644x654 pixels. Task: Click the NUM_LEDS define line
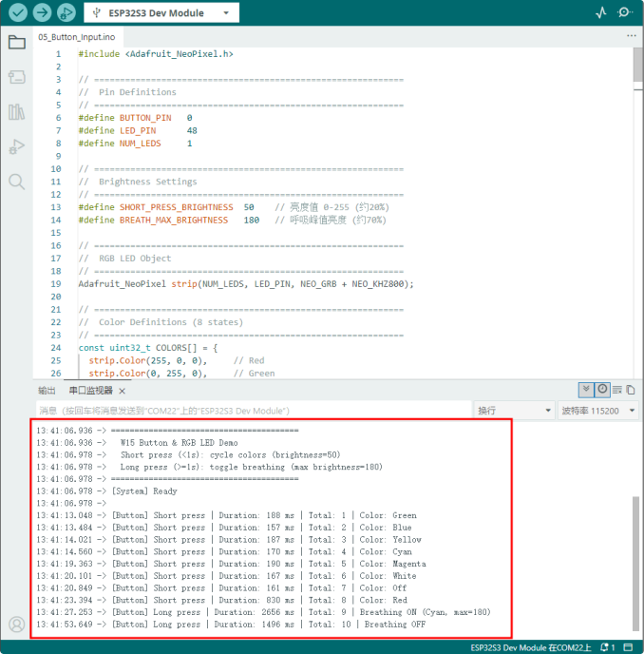[x=135, y=144]
